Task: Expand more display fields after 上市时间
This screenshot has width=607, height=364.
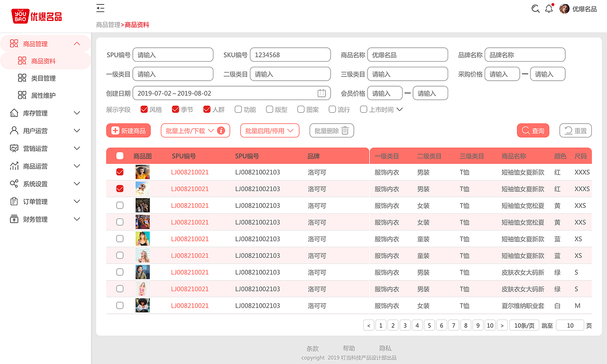Action: pyautogui.click(x=399, y=109)
